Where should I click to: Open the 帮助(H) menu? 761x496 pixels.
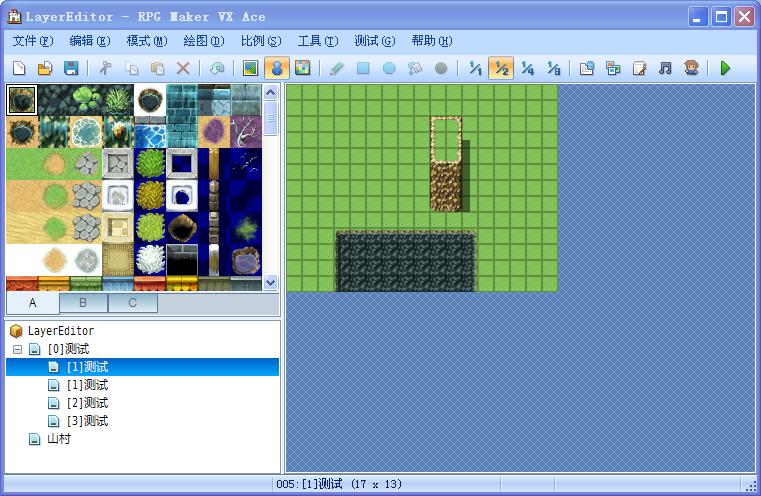(432, 41)
